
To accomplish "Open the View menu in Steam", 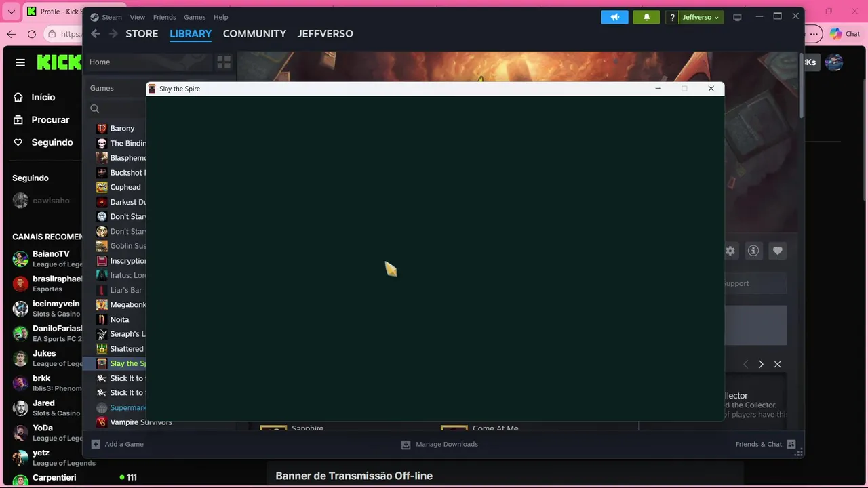I will click(x=138, y=17).
